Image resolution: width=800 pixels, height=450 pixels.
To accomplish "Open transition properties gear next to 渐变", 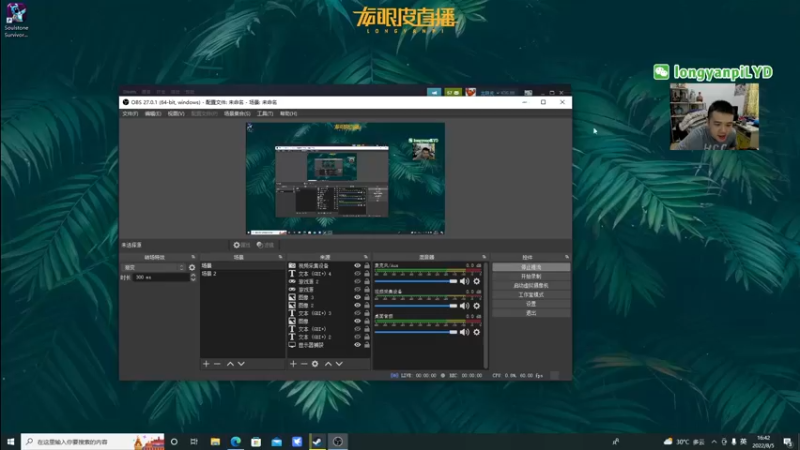I will [192, 267].
